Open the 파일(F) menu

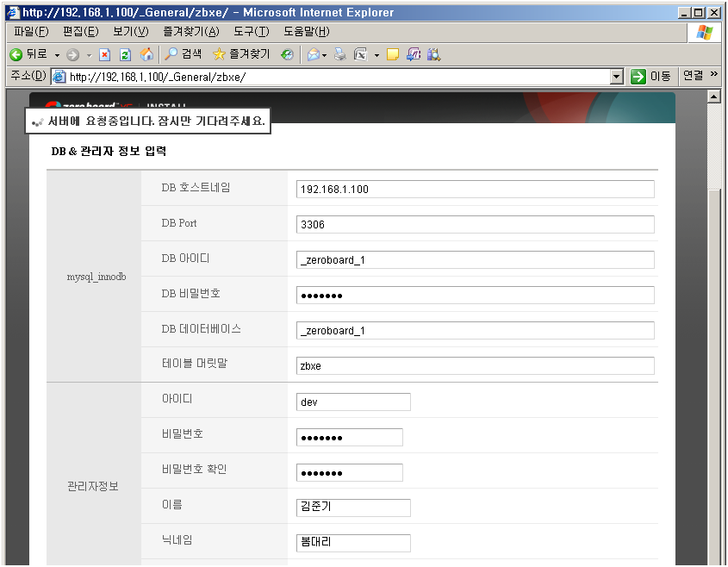[x=31, y=32]
